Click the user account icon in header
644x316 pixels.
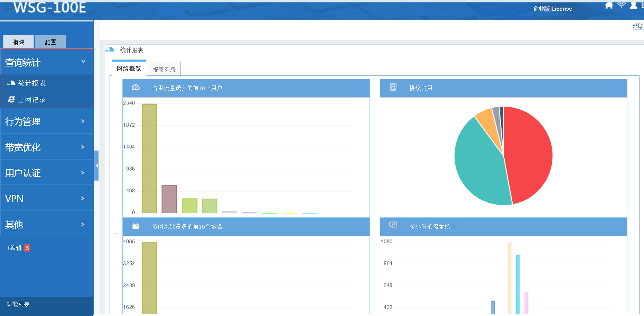(x=633, y=5)
